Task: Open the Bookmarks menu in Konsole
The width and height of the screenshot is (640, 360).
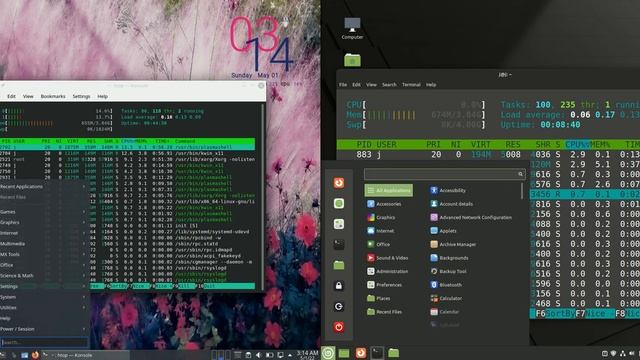Action: pyautogui.click(x=53, y=96)
